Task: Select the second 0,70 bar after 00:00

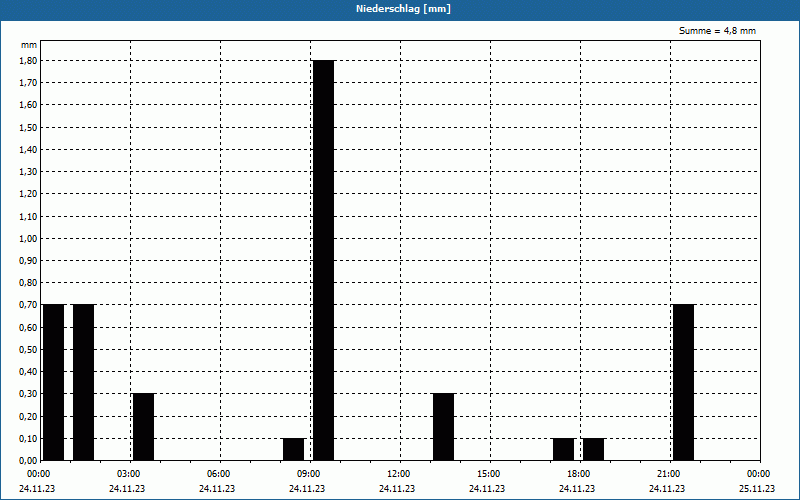Action: coord(84,383)
